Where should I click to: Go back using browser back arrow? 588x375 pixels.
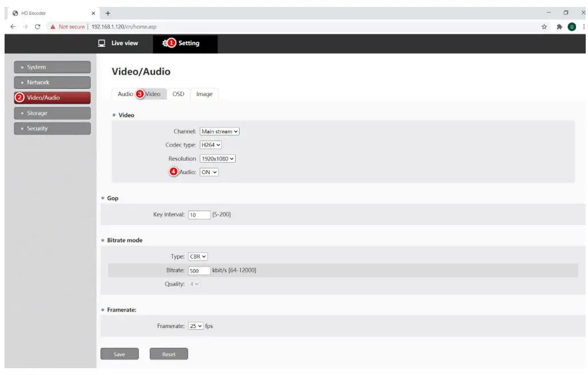(13, 27)
